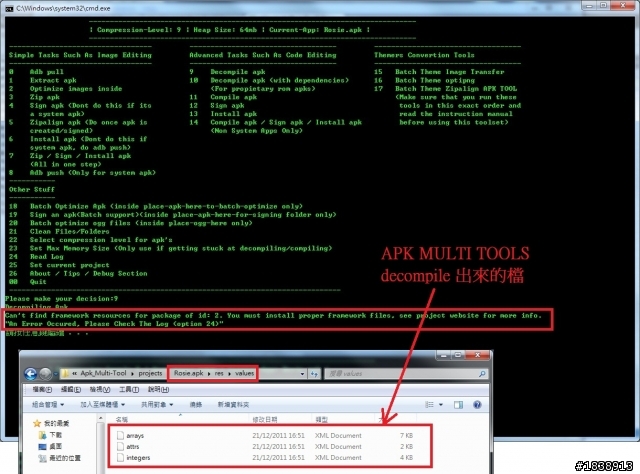640x474 pixels.
Task: Toggle the preview pane icon
Action: (x=458, y=405)
